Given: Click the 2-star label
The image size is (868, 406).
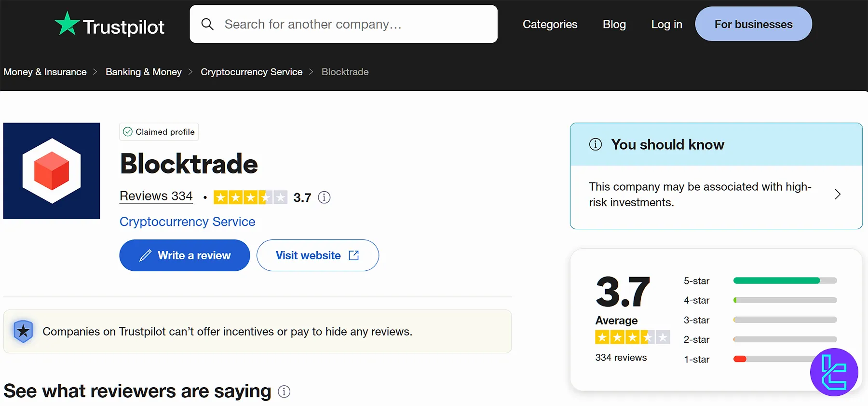Looking at the screenshot, I should pos(696,339).
